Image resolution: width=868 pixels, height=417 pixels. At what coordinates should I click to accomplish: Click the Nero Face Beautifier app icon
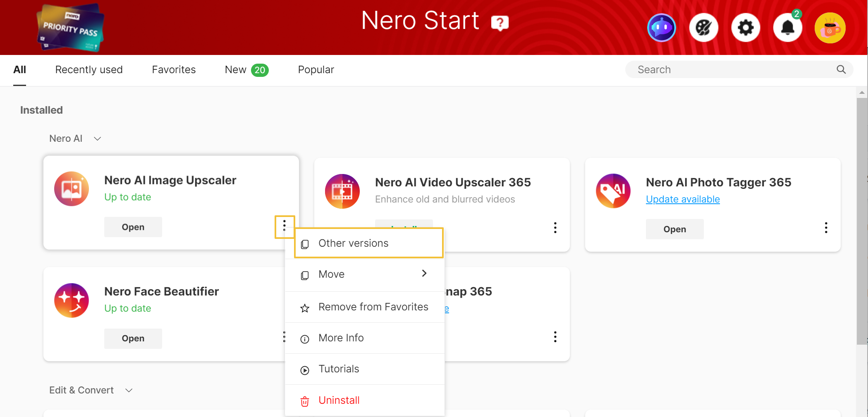point(72,300)
